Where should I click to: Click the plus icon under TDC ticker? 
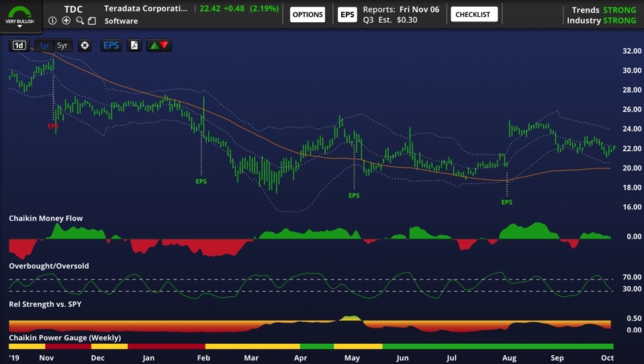coord(66,21)
